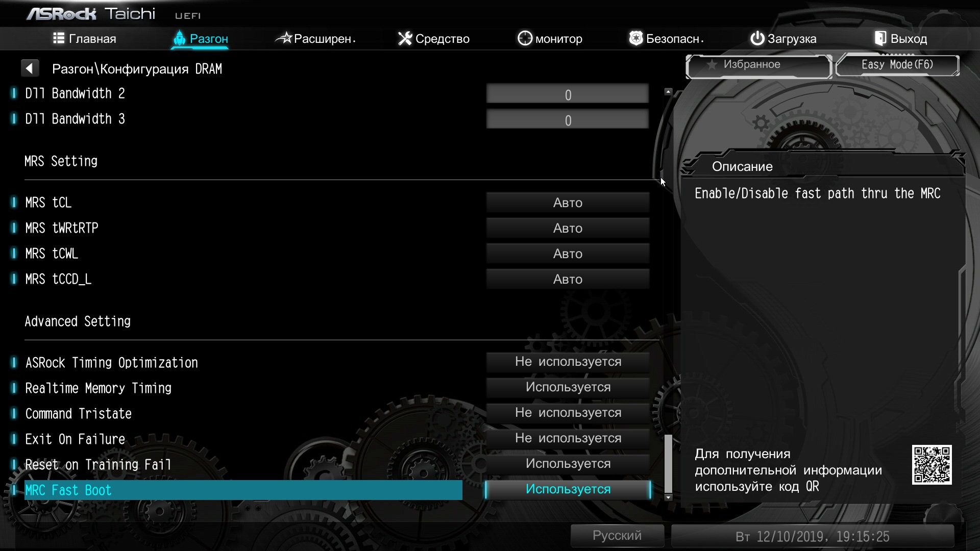
Task: Open the Избранное favorites button
Action: [758, 65]
